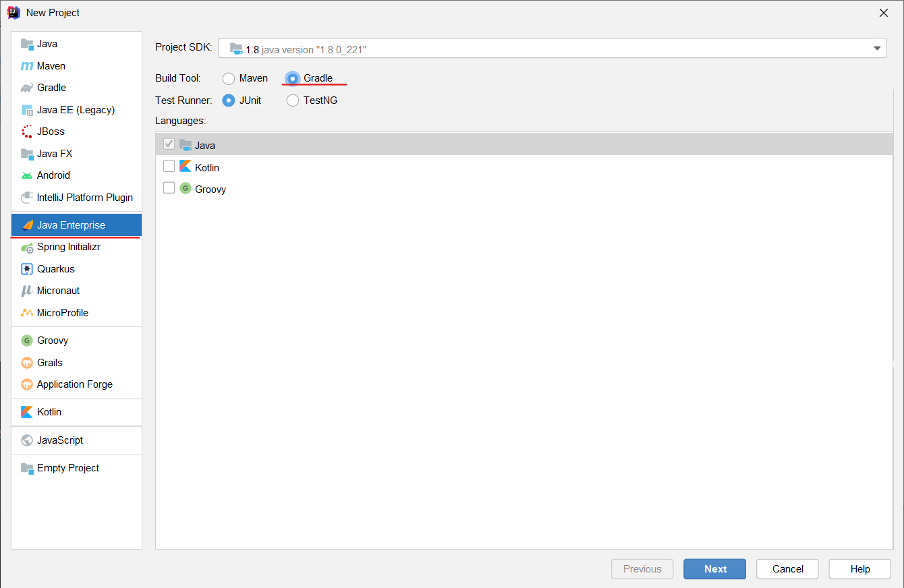Click the Spring Initializr leaf icon
The height and width of the screenshot is (588, 904).
(x=27, y=247)
